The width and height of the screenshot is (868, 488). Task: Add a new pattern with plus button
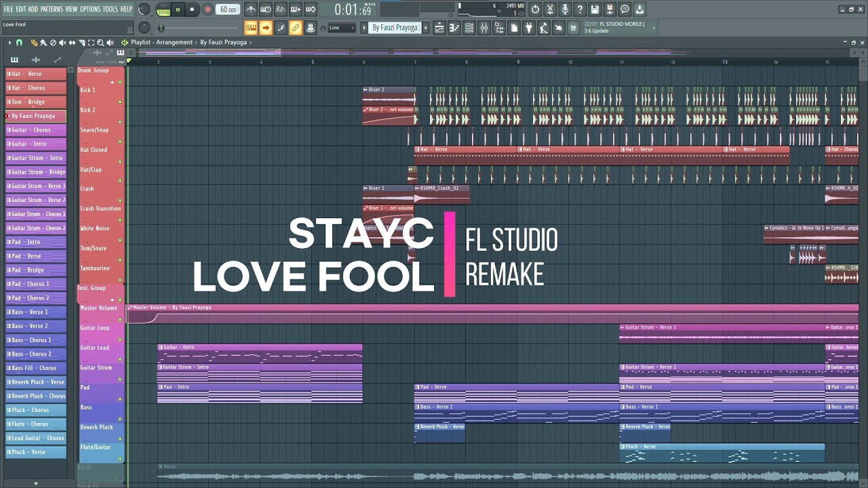(425, 28)
